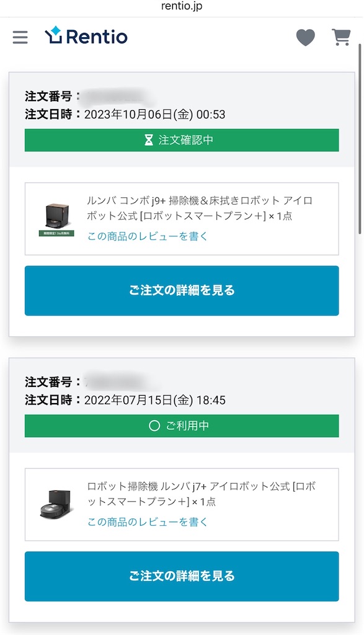364x635 pixels.
Task: Click the ご利用中 status banner
Action: 182,426
